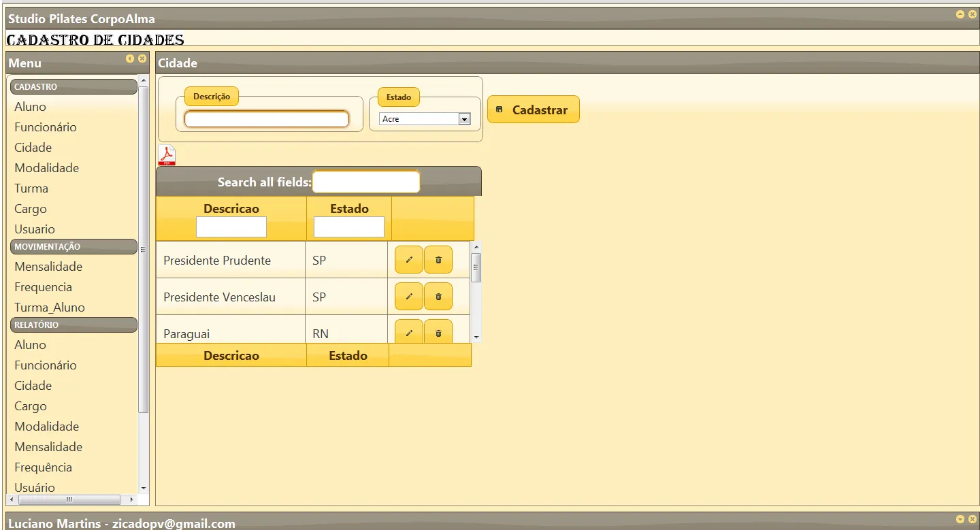Screen dimensions: 980x530
Task: Close the Studio Pilates CorpoAlma header panel
Action: coord(973,14)
